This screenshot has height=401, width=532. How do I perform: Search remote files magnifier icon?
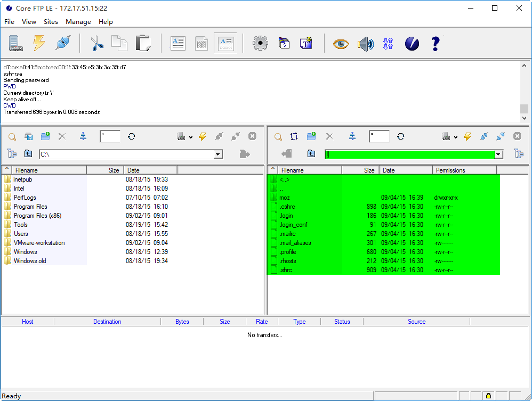pos(278,137)
